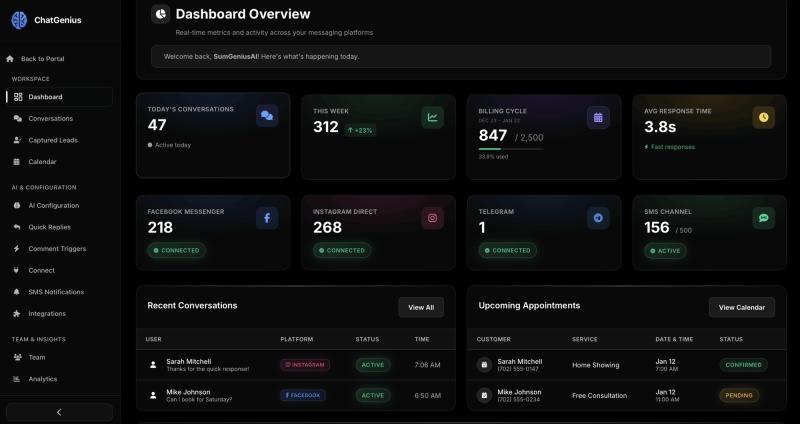
Task: Click Back to Portal link
Action: tap(42, 59)
